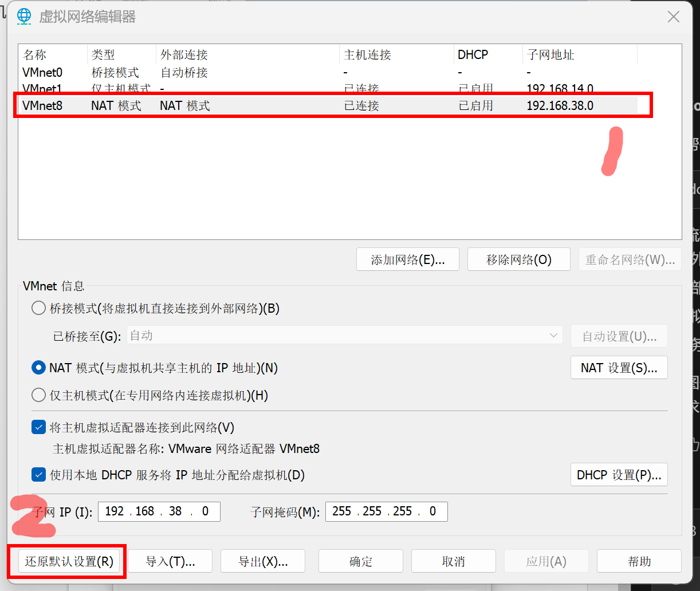Select NAT 模式 radio button
Screen dimensions: 700x591
click(x=38, y=368)
